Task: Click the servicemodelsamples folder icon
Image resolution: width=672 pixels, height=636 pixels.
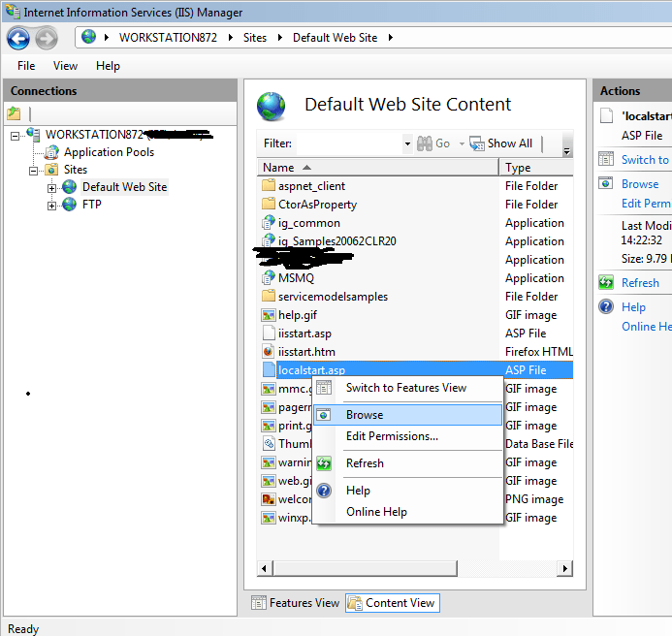Action: pos(269,296)
